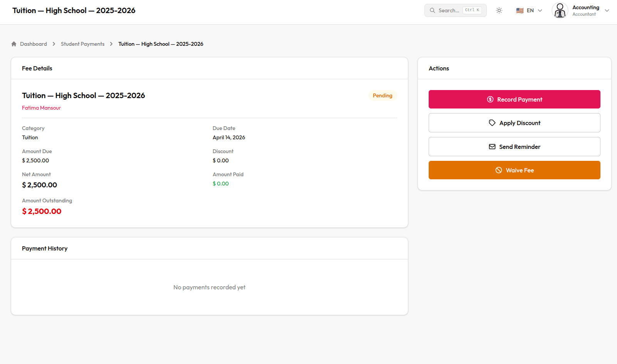Click the Send Reminder button

click(x=515, y=147)
